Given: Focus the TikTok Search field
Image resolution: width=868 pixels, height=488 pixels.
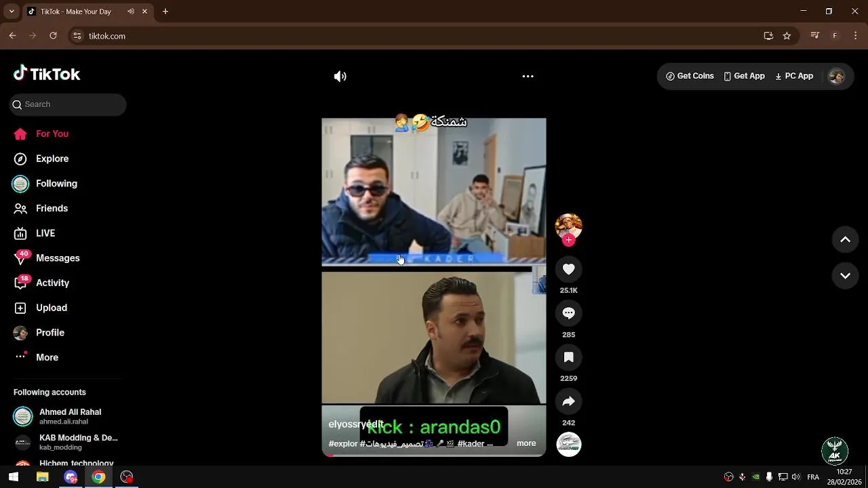Looking at the screenshot, I should click(x=68, y=104).
